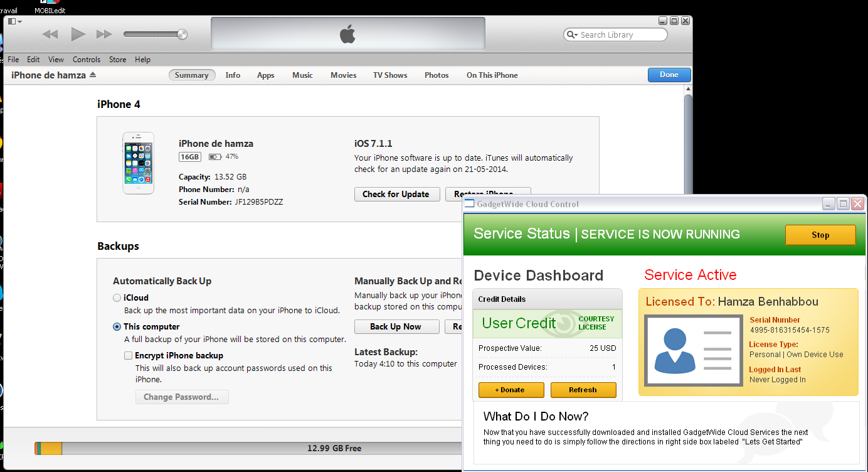Screen dimensions: 868x472
Task: Switch to the Music tab
Action: point(302,75)
